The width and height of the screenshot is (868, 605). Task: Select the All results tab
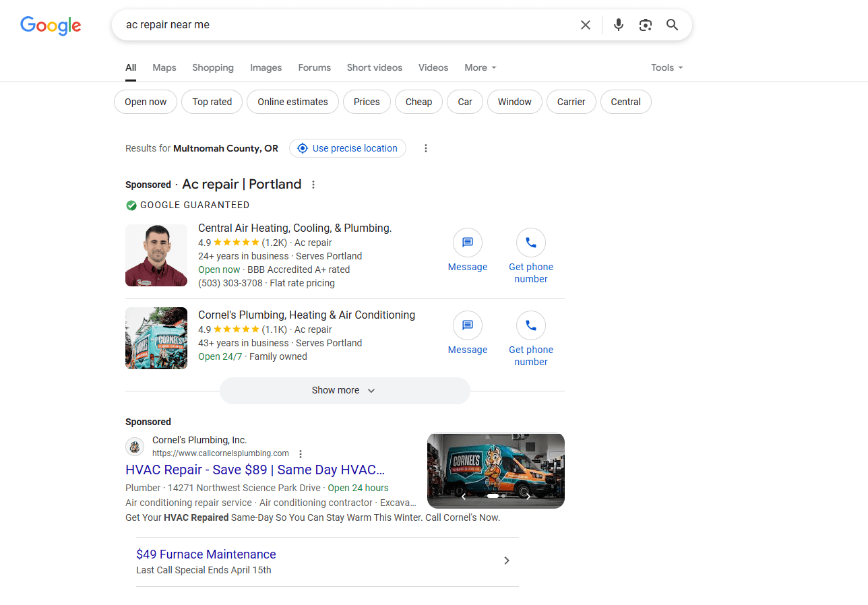131,67
